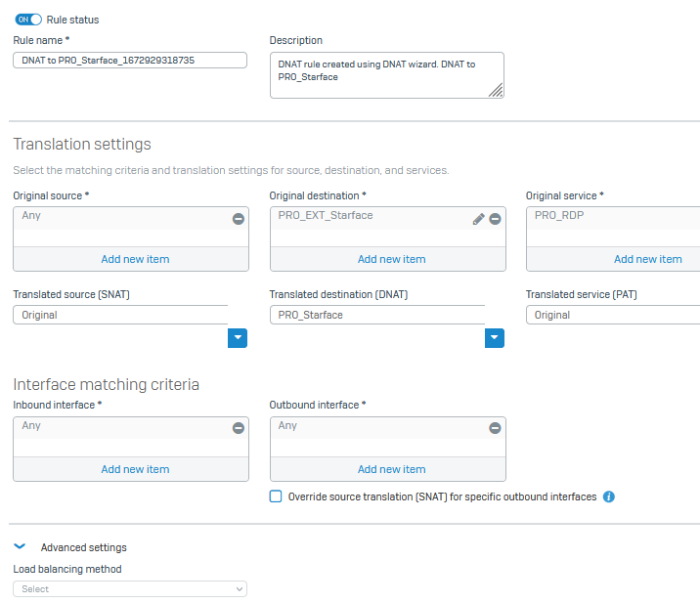Open Translated source (SNAT) dropdown arrow
This screenshot has width=700, height=604.
(238, 338)
